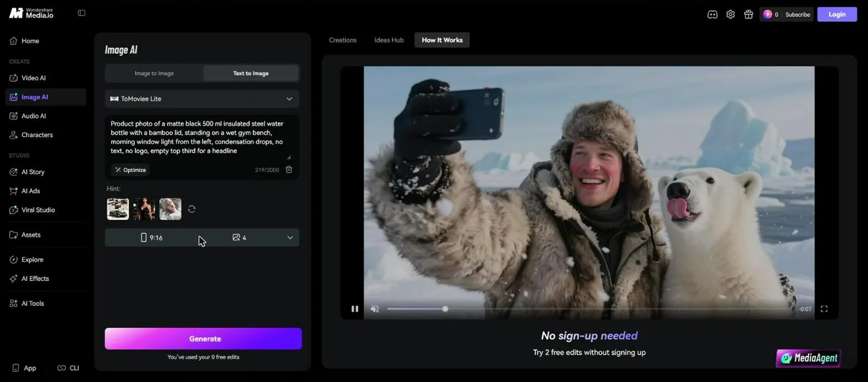Screen dimensions: 868x382
Task: Click the "You've used your 0 free edits" text
Action: pyautogui.click(x=203, y=357)
